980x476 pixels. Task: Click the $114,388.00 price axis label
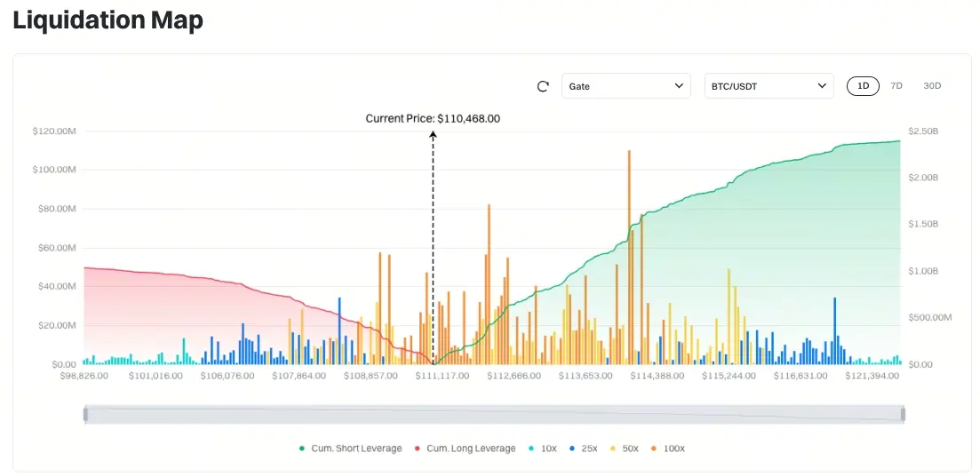coord(657,376)
